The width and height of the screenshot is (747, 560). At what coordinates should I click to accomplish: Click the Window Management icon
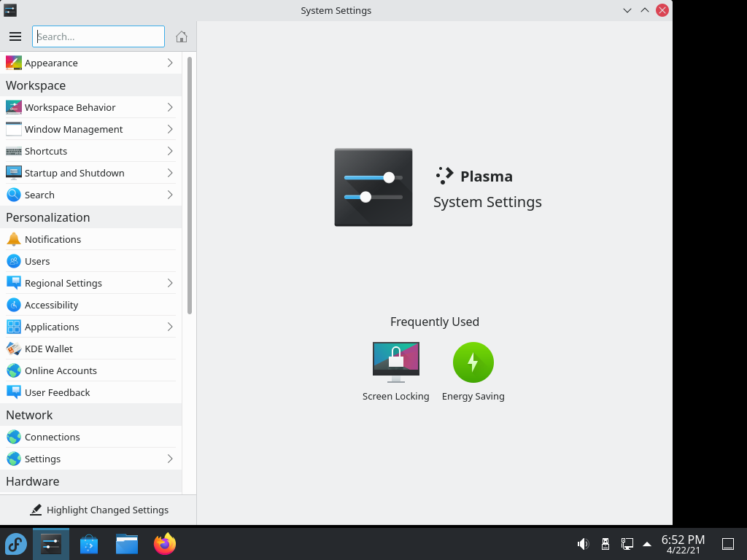pos(14,129)
